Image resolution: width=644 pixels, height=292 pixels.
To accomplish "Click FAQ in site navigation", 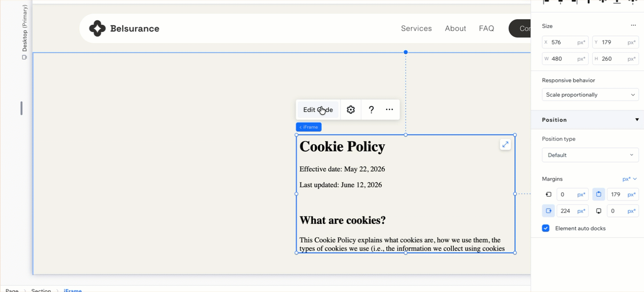I will (x=486, y=28).
